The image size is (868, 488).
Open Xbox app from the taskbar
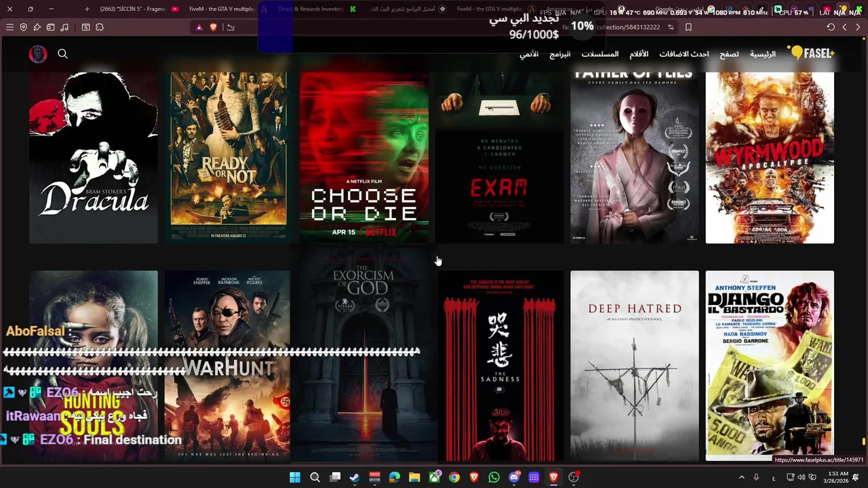[434, 477]
